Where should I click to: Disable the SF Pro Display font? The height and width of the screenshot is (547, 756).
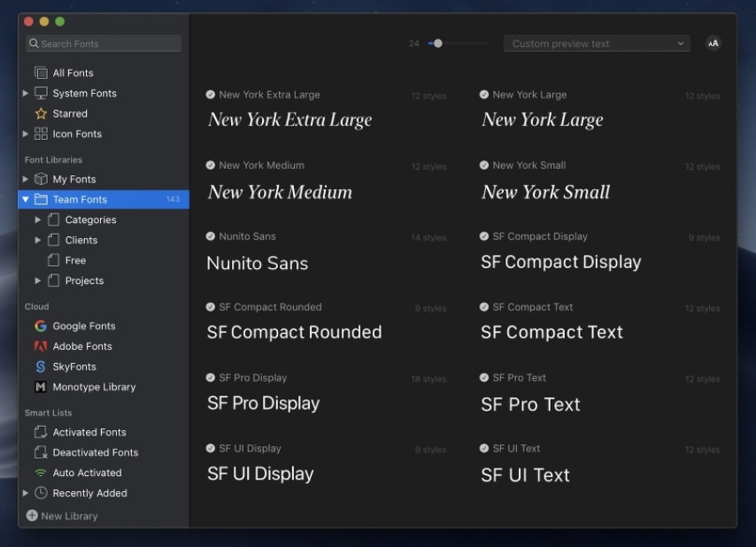[210, 378]
